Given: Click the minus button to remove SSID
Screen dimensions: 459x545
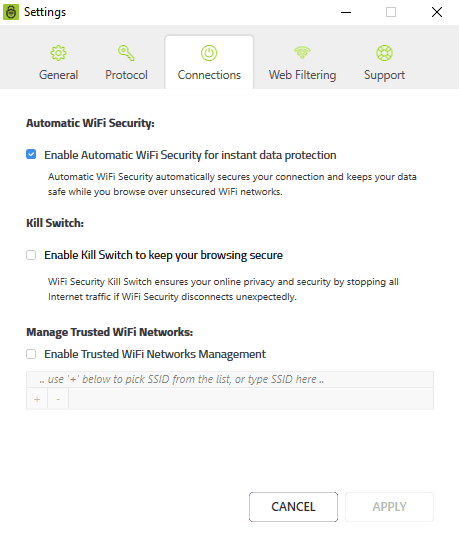Looking at the screenshot, I should tap(58, 399).
